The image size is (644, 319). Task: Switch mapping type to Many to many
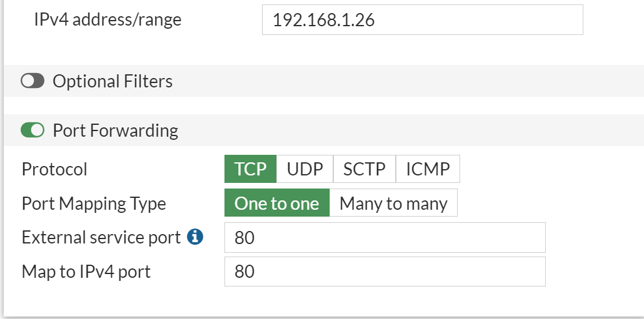[x=393, y=204]
